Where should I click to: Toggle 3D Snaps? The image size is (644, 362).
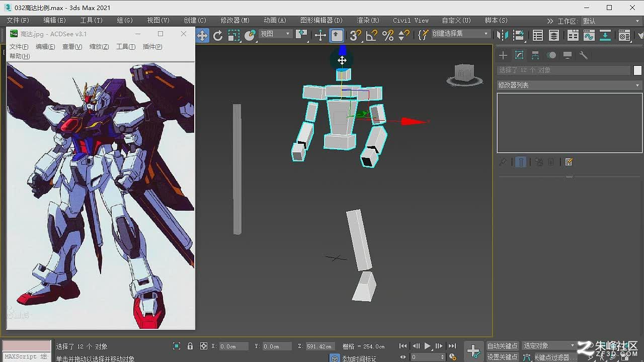pyautogui.click(x=355, y=35)
